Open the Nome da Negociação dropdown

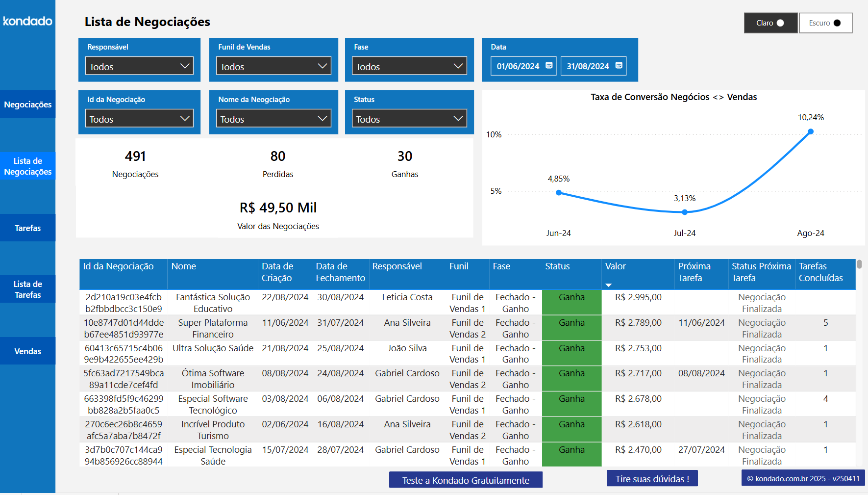pyautogui.click(x=273, y=118)
